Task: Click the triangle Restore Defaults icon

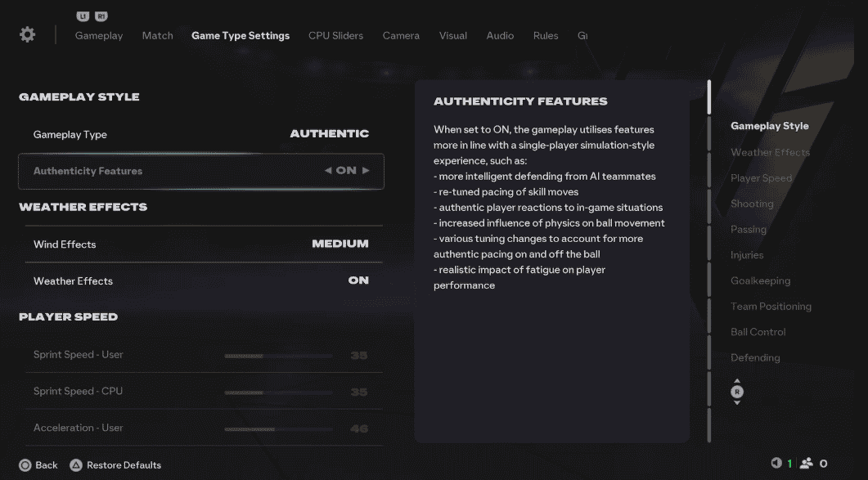Action: point(74,464)
